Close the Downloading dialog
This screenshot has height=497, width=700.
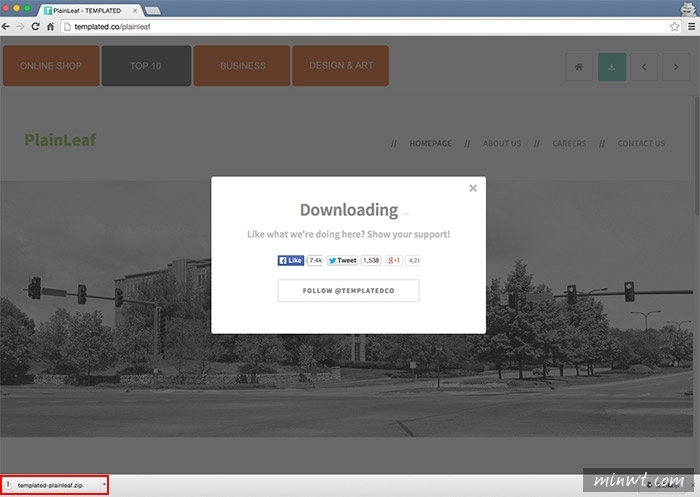[473, 188]
